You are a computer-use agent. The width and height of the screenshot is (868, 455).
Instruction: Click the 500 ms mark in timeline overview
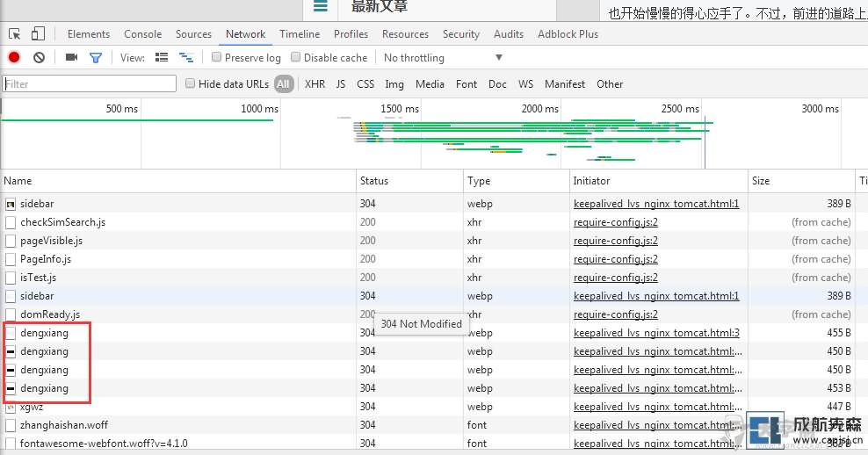pos(122,109)
